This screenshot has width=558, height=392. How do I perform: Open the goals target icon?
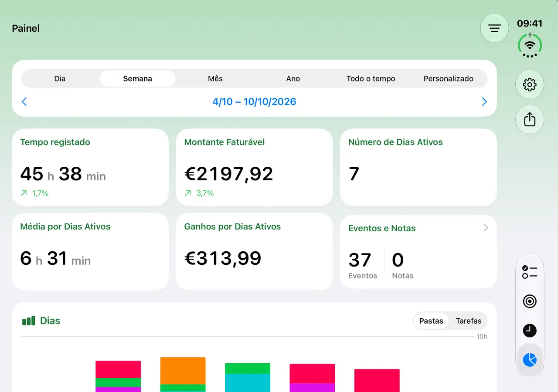coord(530,301)
